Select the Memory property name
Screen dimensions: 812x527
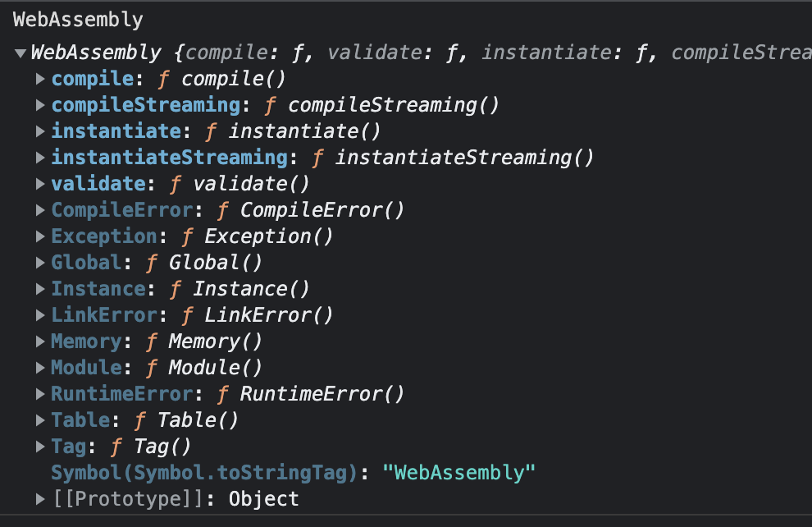86,341
